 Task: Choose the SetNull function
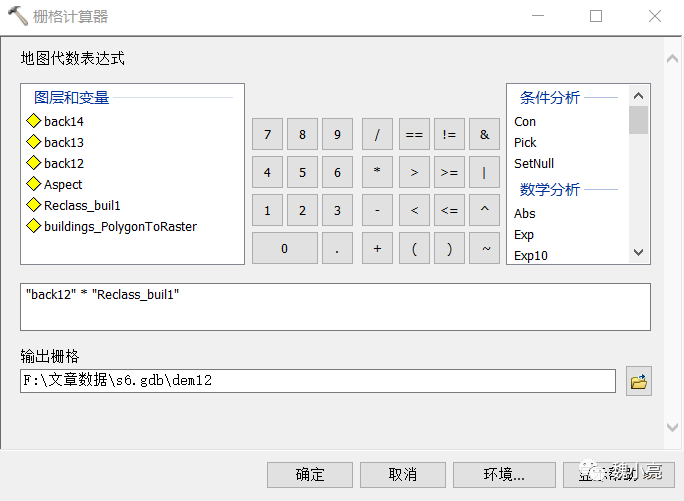tap(534, 163)
